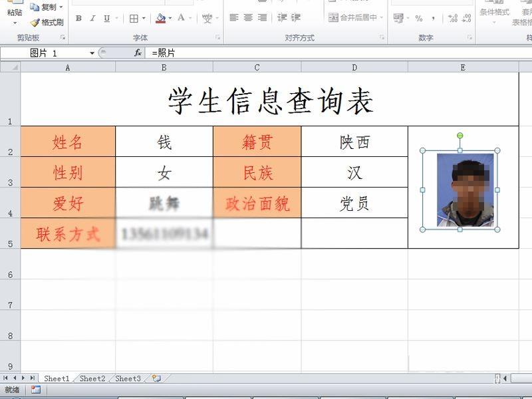Apply Percent style in the Number group
The height and width of the screenshot is (399, 532).
pos(419,18)
